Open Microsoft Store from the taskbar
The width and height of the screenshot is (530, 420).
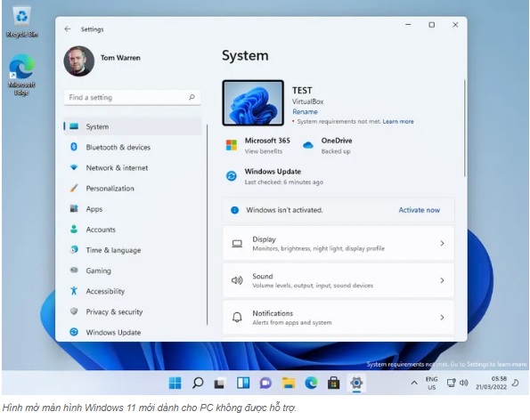[334, 383]
